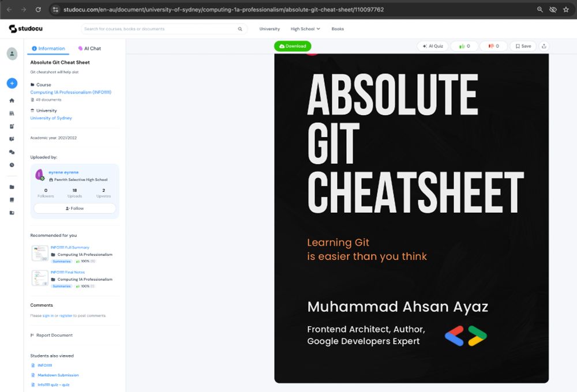Click the green Download button
The width and height of the screenshot is (577, 392).
point(293,46)
